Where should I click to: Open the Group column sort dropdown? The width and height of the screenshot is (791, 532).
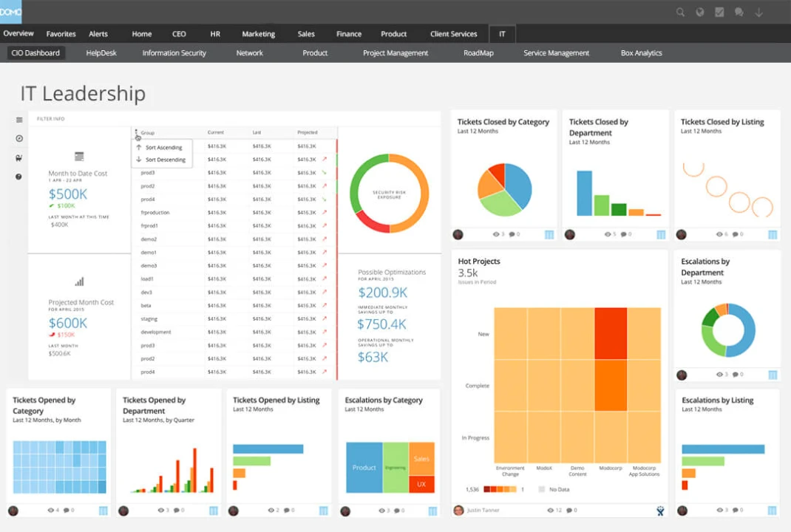138,132
